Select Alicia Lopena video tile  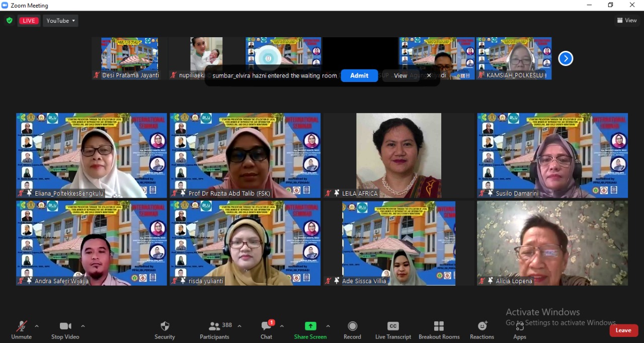click(552, 243)
